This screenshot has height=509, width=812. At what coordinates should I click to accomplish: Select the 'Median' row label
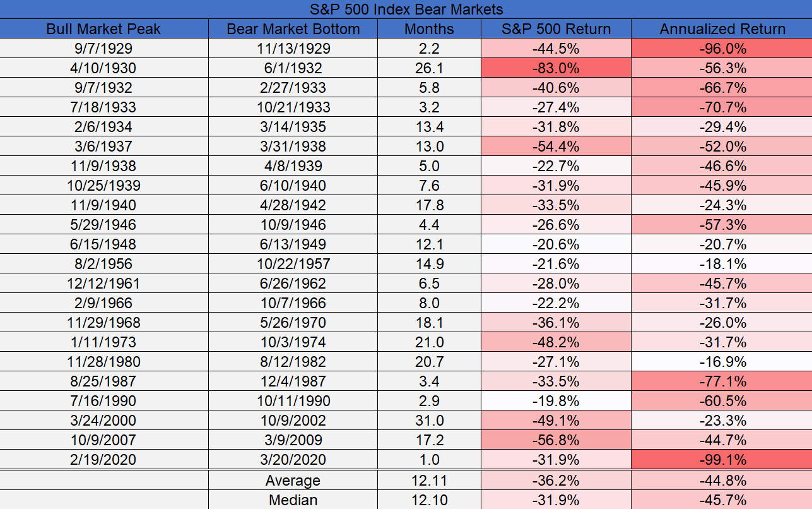293,500
